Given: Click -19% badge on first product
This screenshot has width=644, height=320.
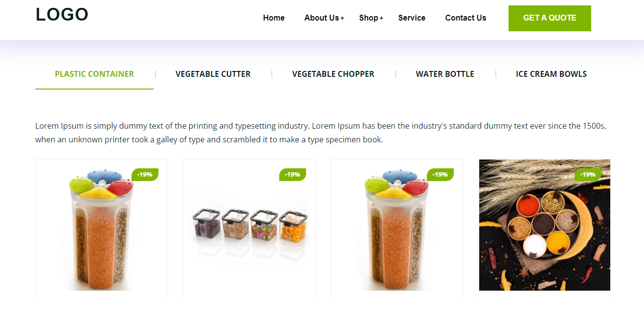Looking at the screenshot, I should 145,175.
